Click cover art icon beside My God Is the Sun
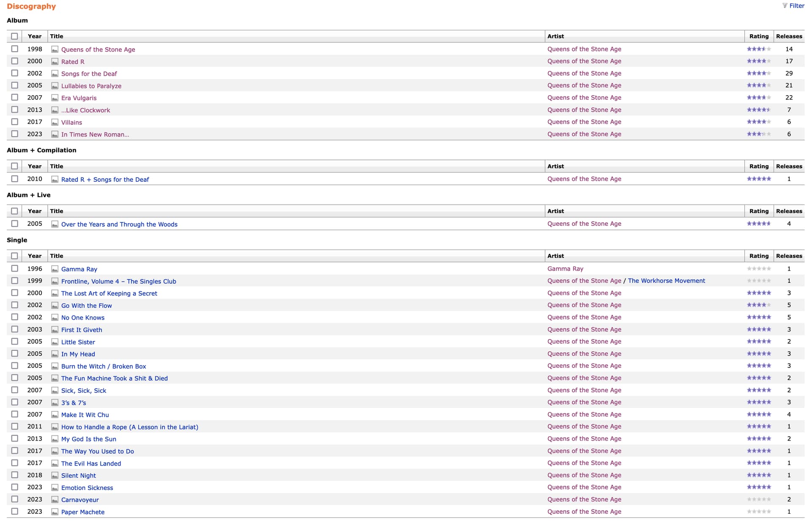Viewport: 812px width, 523px height. [55, 439]
